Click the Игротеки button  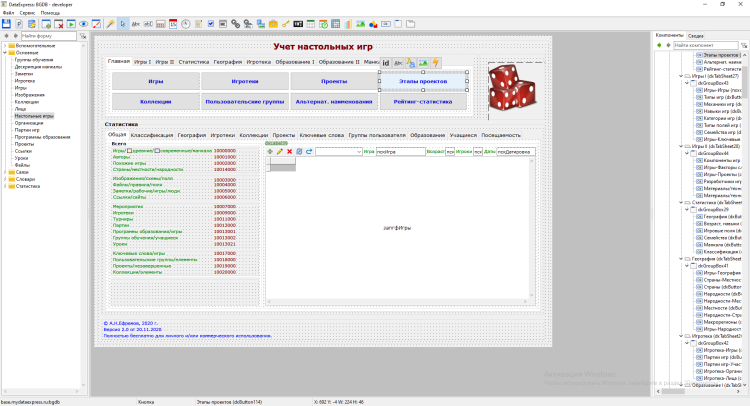245,81
